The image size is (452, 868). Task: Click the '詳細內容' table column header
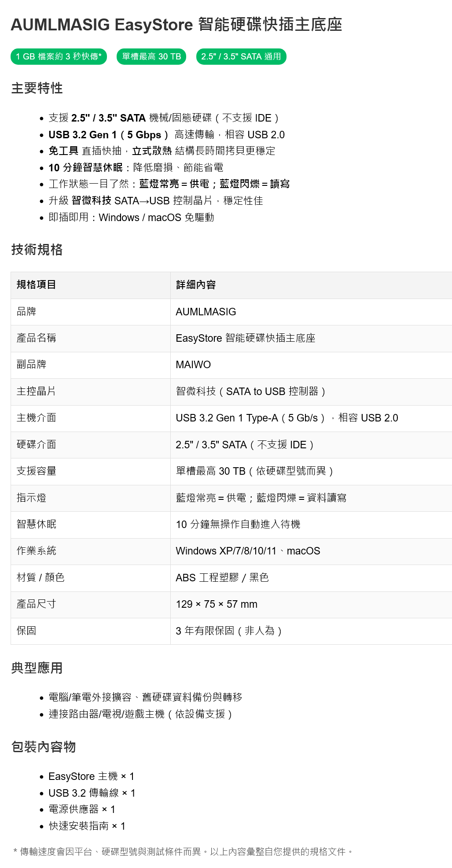pos(311,285)
